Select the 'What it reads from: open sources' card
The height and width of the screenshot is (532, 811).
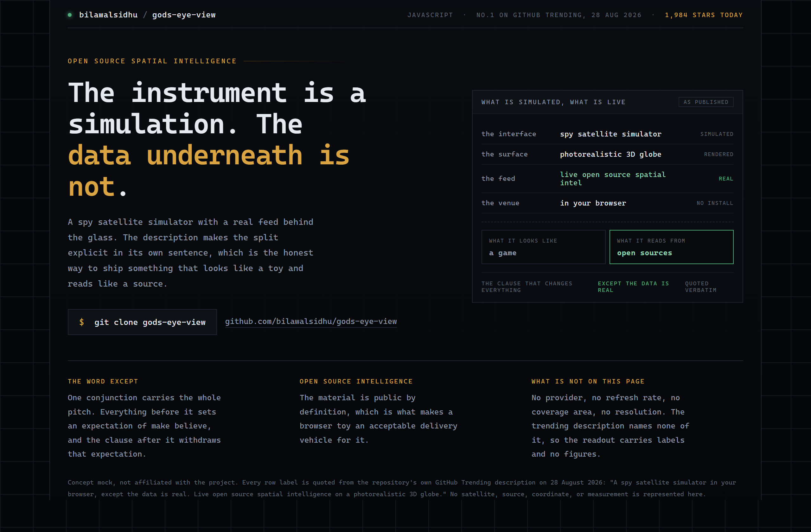[x=671, y=247]
